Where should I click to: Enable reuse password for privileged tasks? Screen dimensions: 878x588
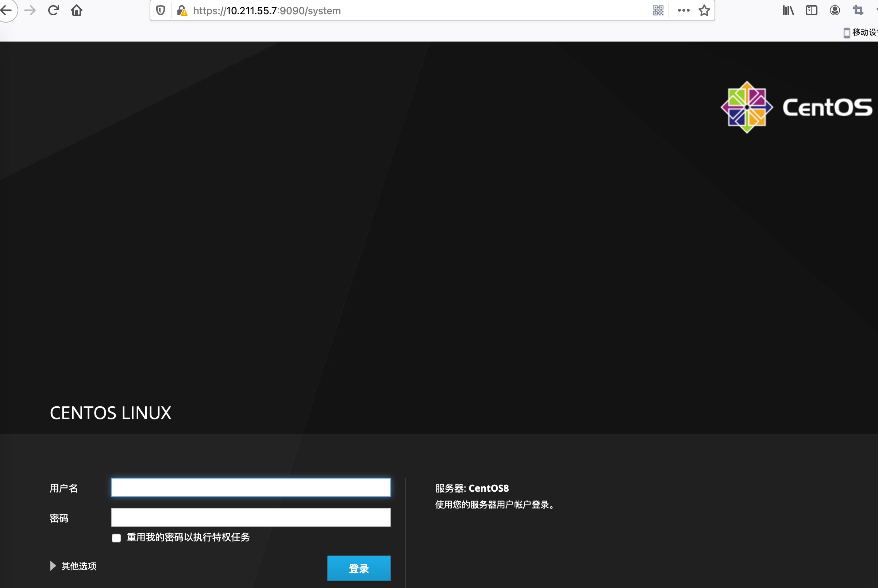pos(116,538)
